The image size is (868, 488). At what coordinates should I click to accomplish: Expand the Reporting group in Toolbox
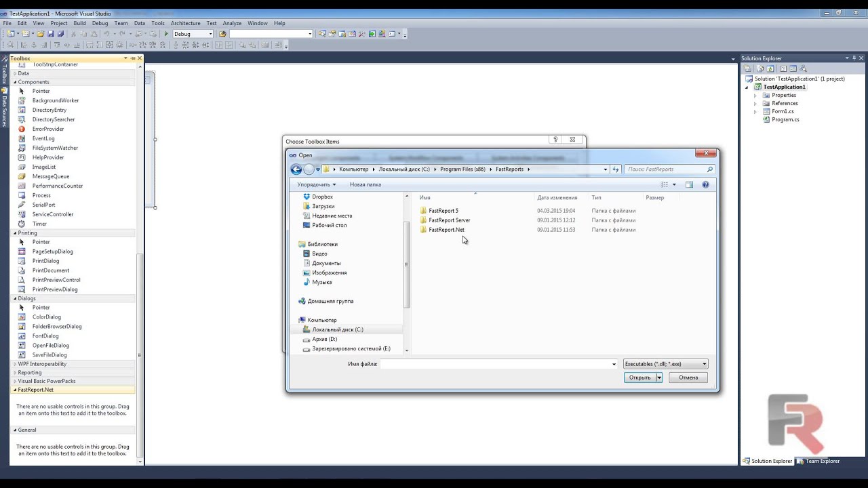(x=15, y=373)
